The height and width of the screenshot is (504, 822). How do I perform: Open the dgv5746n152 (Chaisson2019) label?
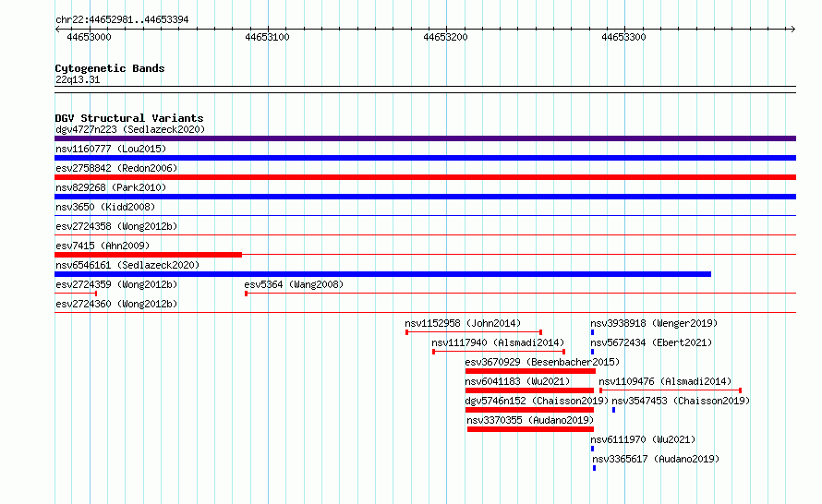click(x=537, y=401)
